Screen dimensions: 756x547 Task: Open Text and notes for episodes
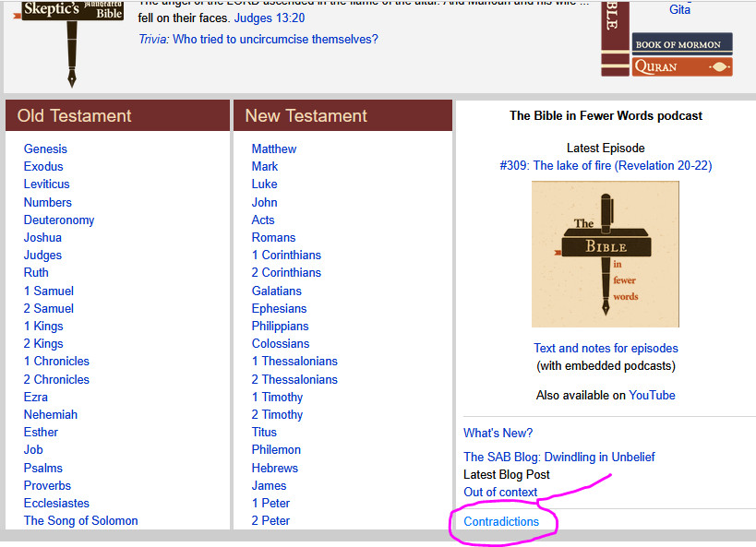tap(606, 349)
